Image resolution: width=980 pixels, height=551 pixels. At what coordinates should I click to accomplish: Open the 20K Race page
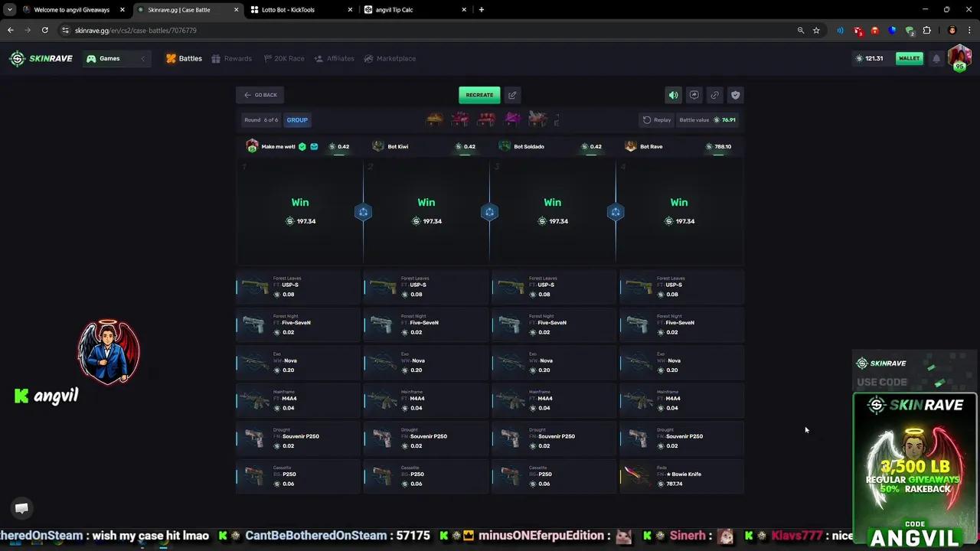point(283,59)
